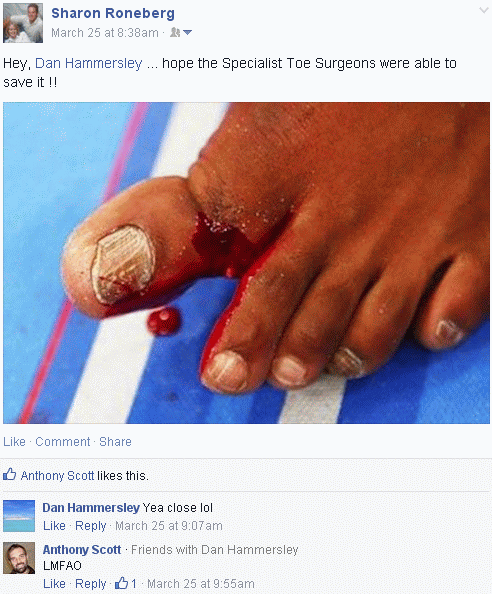Image resolution: width=492 pixels, height=594 pixels.
Task: Expand the post options chevron at top right
Action: coord(484,10)
